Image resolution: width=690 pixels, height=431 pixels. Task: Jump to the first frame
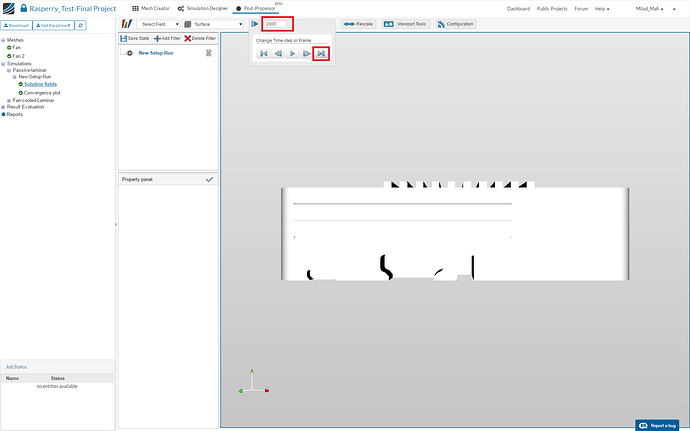tap(264, 54)
